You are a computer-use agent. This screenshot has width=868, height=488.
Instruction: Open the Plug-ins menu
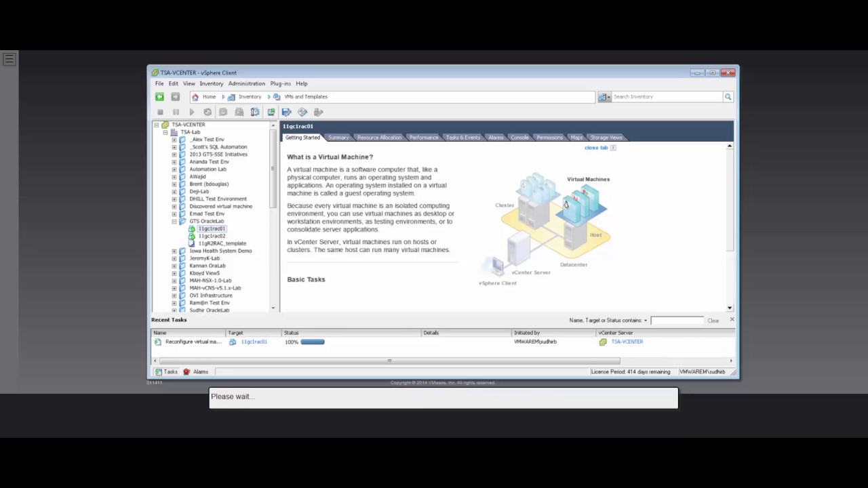point(280,84)
